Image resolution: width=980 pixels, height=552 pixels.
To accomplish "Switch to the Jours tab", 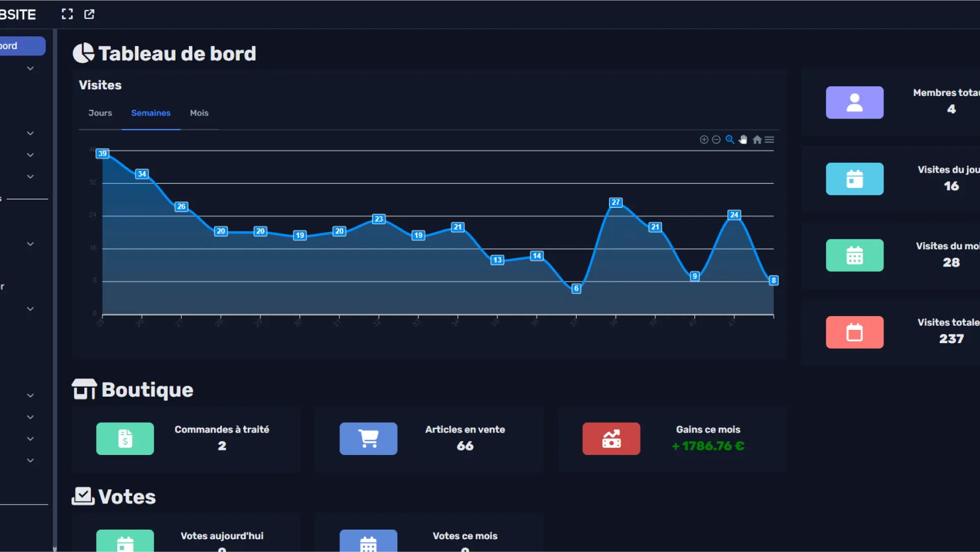I will pos(100,113).
